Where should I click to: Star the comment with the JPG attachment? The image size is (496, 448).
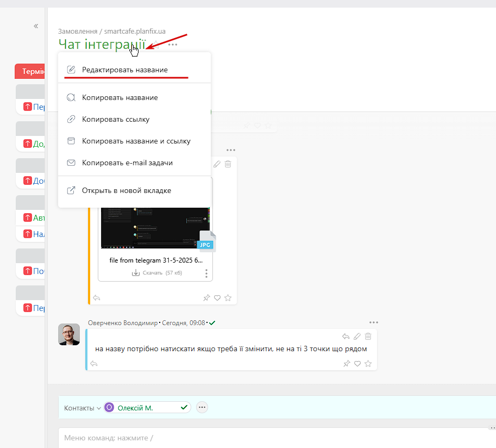click(x=228, y=298)
